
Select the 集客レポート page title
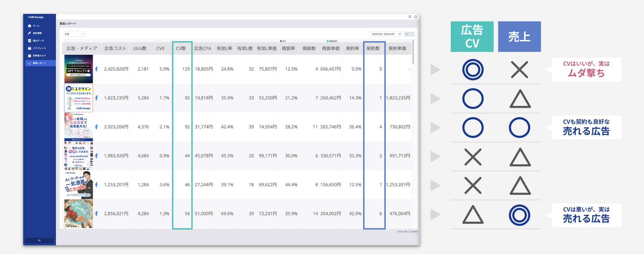(x=68, y=24)
